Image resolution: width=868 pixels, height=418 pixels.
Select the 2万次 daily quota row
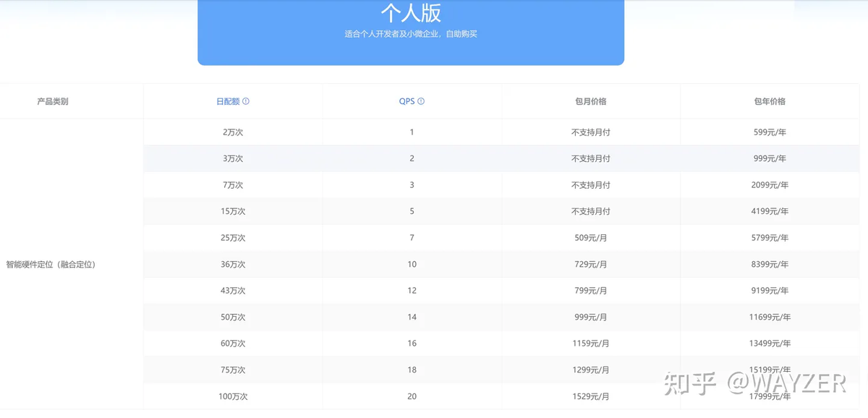tap(233, 132)
